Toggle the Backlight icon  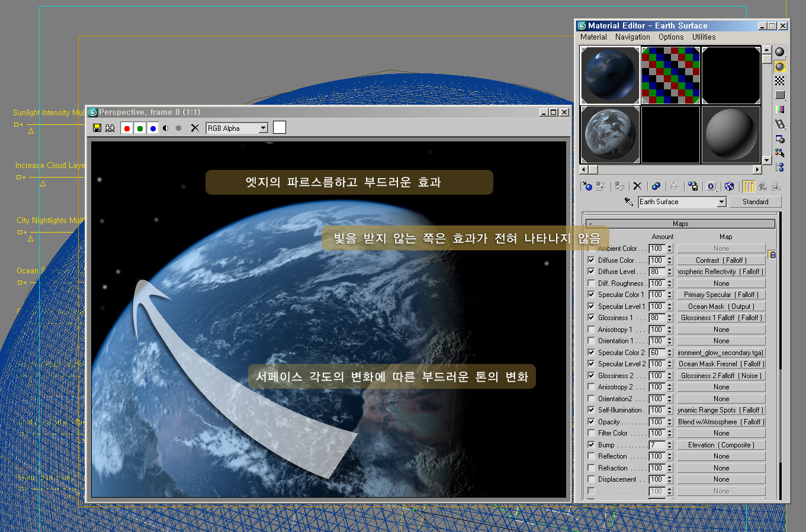click(x=780, y=66)
